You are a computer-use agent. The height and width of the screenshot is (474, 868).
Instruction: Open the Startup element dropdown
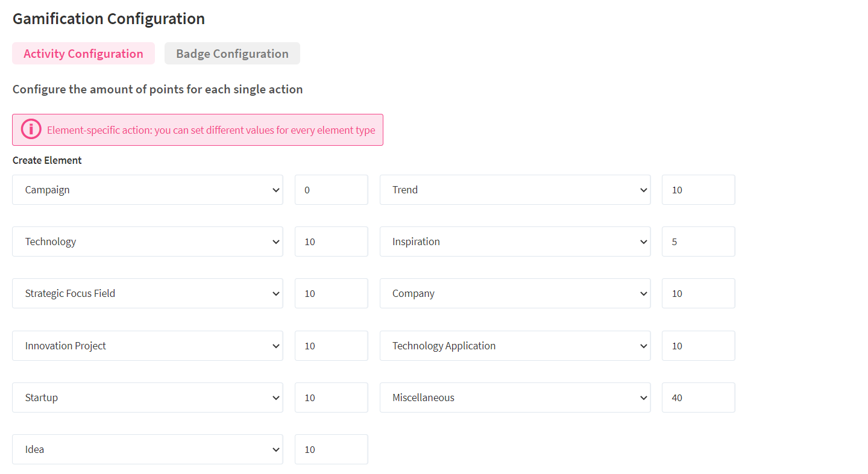tap(147, 398)
